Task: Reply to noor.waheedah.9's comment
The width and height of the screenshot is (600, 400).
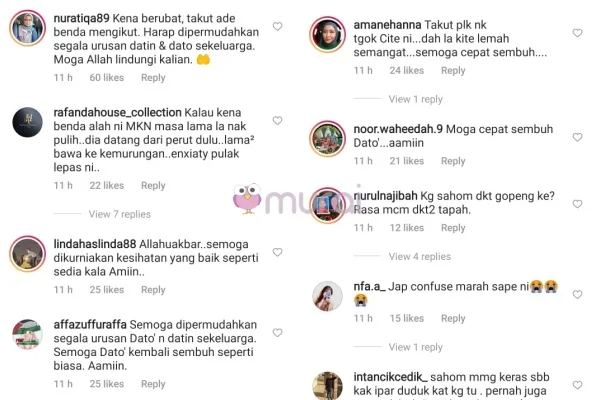Action: point(453,161)
